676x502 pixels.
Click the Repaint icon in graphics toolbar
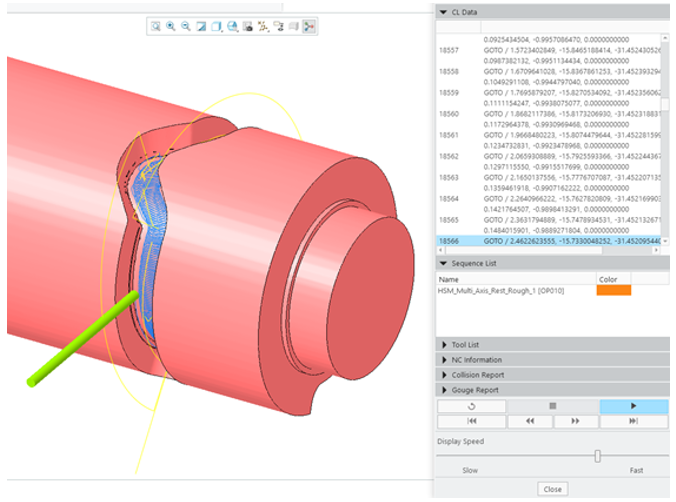tap(201, 27)
